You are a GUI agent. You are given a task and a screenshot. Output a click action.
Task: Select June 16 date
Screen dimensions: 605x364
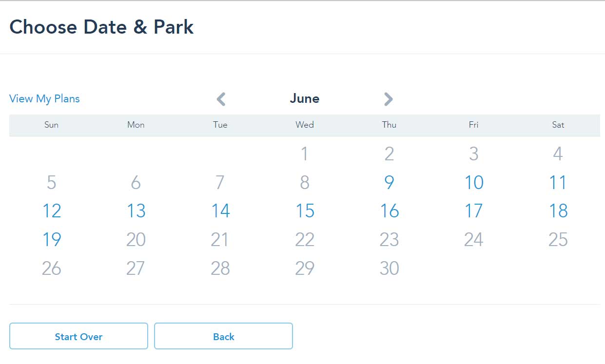tap(389, 211)
